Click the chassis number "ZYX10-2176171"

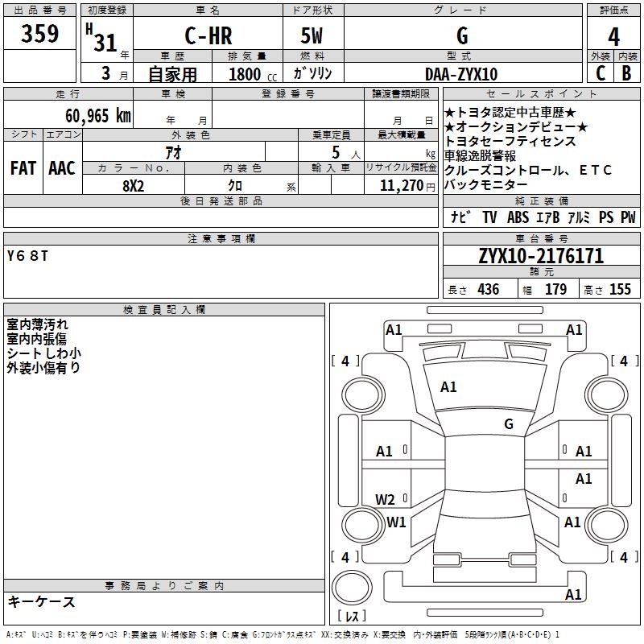click(541, 255)
